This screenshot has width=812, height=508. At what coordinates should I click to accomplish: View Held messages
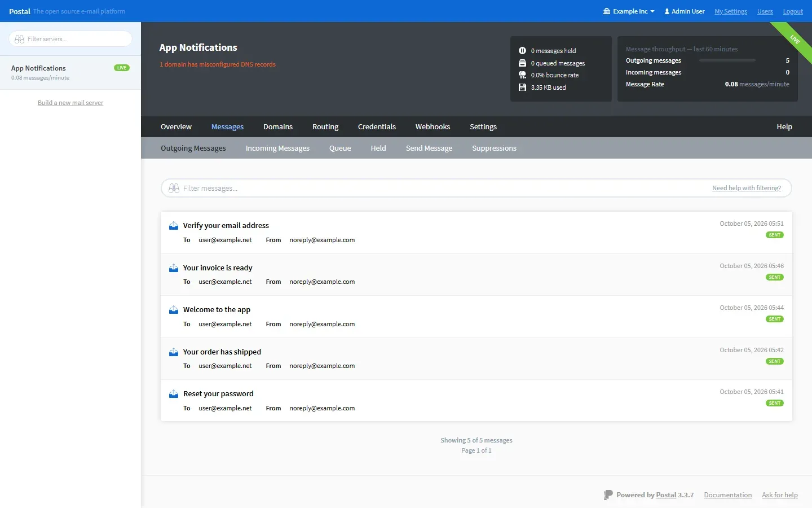(x=378, y=148)
